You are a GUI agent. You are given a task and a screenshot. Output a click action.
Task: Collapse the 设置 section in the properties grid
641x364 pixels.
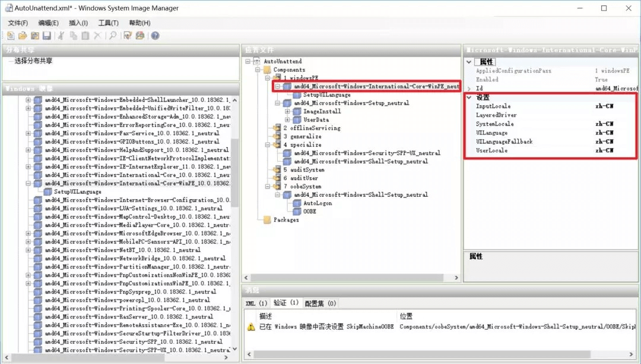click(469, 97)
